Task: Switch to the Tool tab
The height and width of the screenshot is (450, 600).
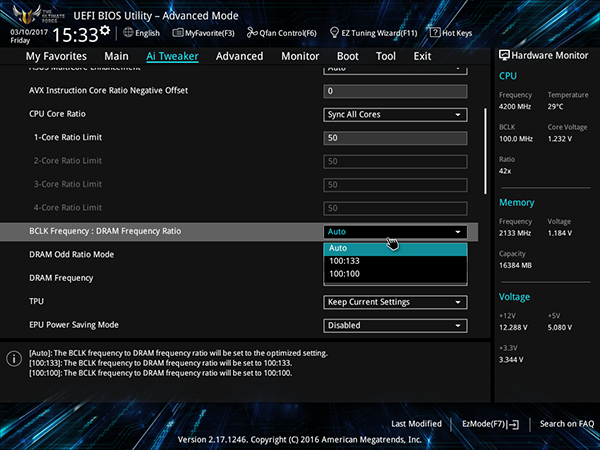Action: (386, 56)
